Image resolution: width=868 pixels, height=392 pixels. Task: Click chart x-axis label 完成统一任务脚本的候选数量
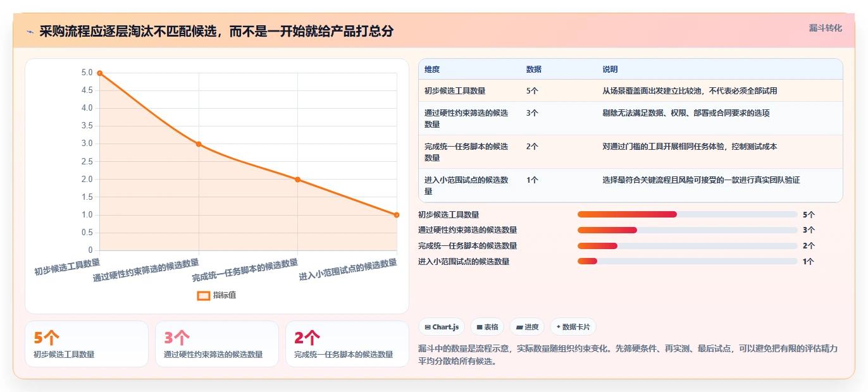click(x=245, y=269)
